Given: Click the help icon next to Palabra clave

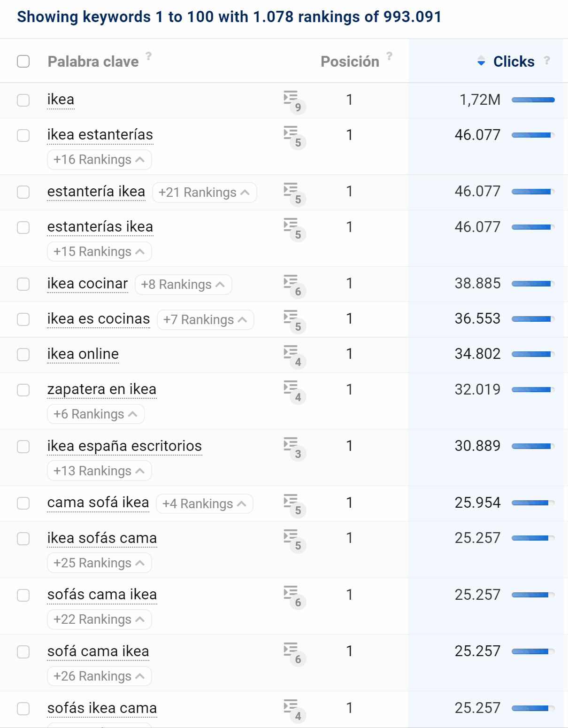Looking at the screenshot, I should (149, 56).
